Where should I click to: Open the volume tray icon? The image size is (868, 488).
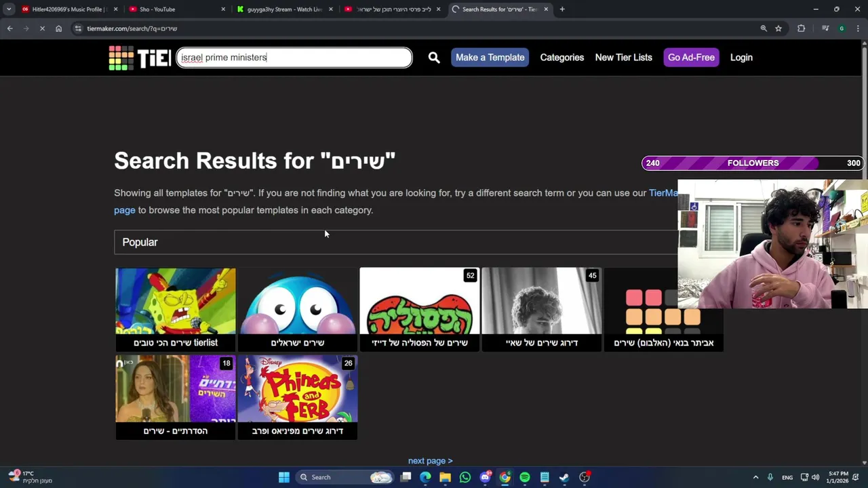point(815,477)
